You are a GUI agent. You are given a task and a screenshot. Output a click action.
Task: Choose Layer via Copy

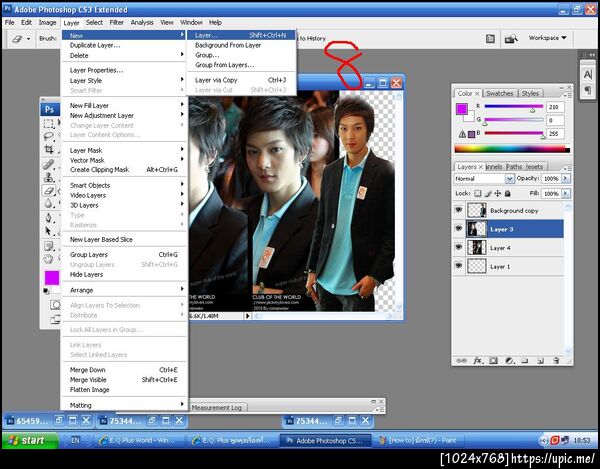point(241,80)
